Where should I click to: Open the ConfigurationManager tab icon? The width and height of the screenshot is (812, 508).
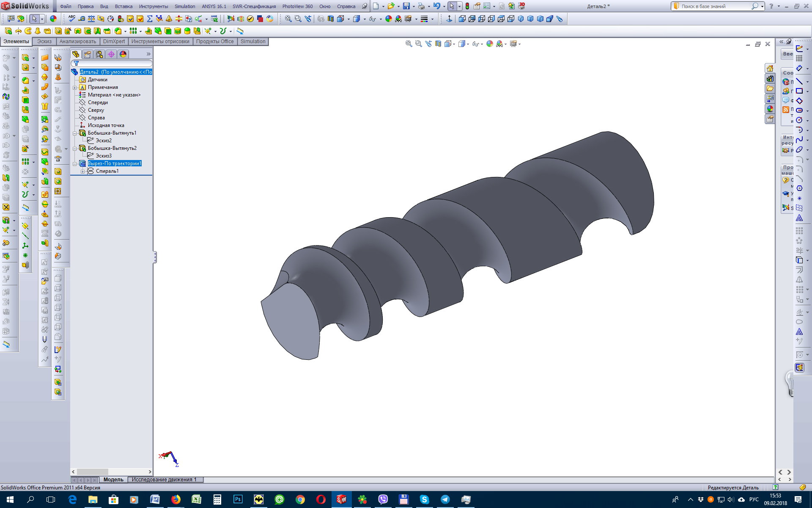coord(99,54)
